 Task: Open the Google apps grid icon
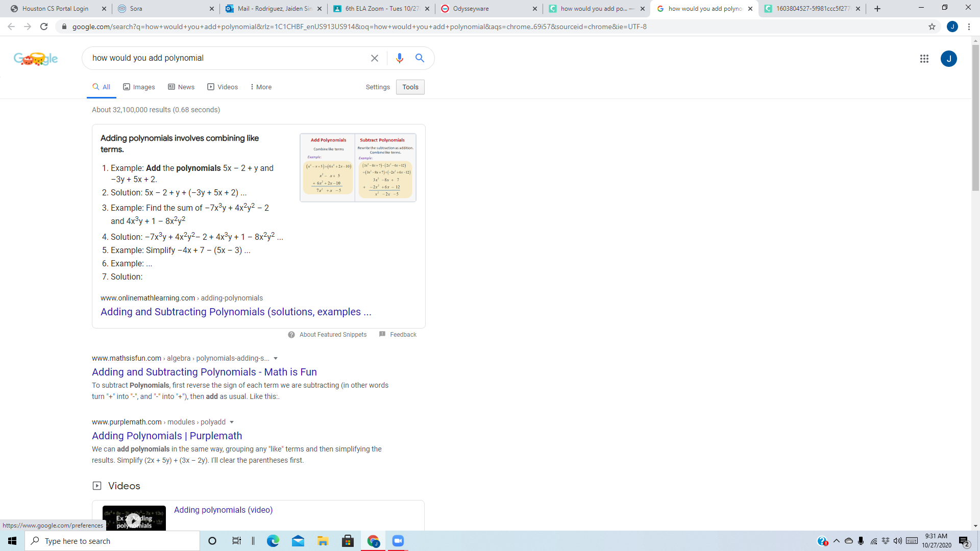924,59
